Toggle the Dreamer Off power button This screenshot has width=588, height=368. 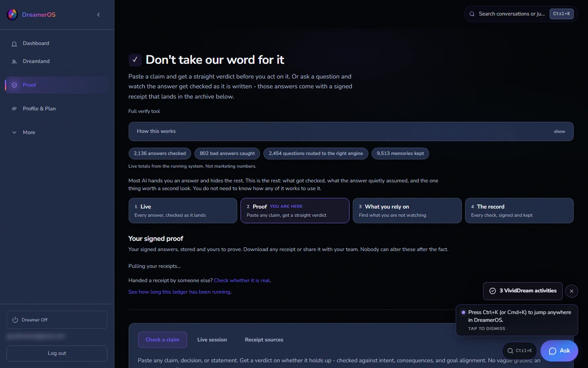(x=57, y=320)
